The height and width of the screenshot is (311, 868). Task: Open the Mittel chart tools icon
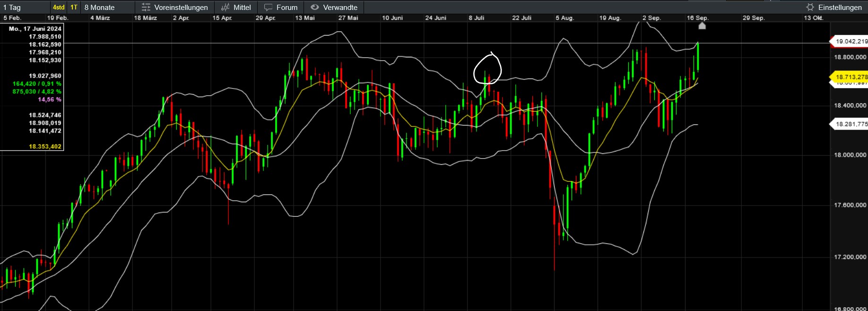[226, 7]
